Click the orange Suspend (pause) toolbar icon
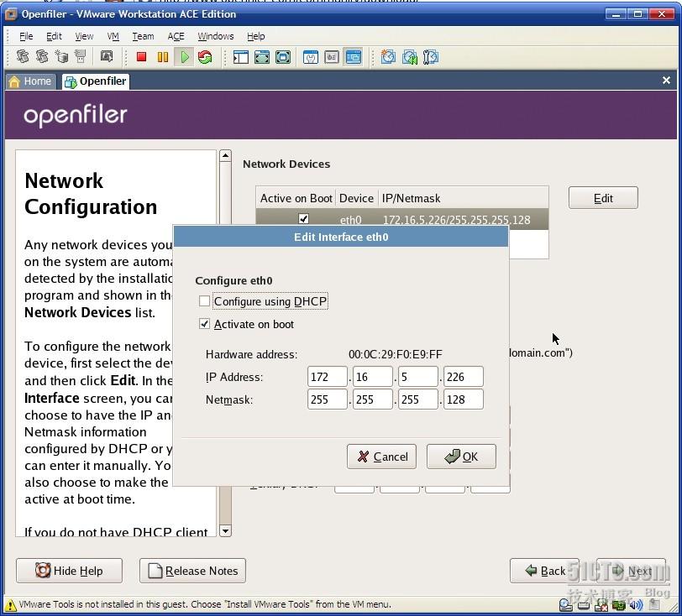 163,57
